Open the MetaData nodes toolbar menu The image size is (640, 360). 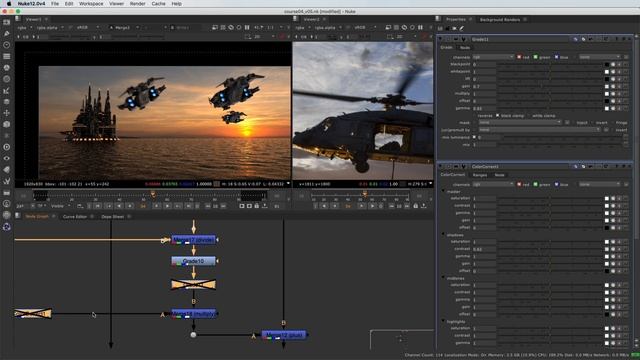[x=7, y=169]
